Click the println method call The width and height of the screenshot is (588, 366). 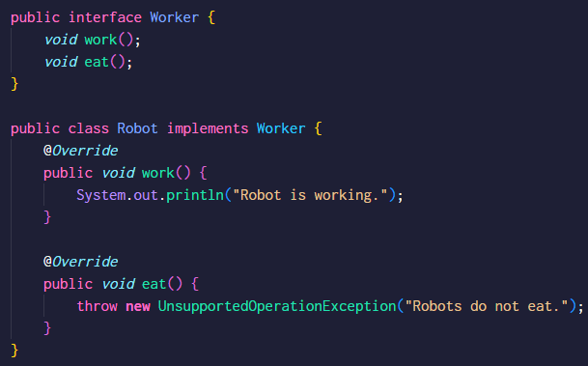(x=195, y=195)
